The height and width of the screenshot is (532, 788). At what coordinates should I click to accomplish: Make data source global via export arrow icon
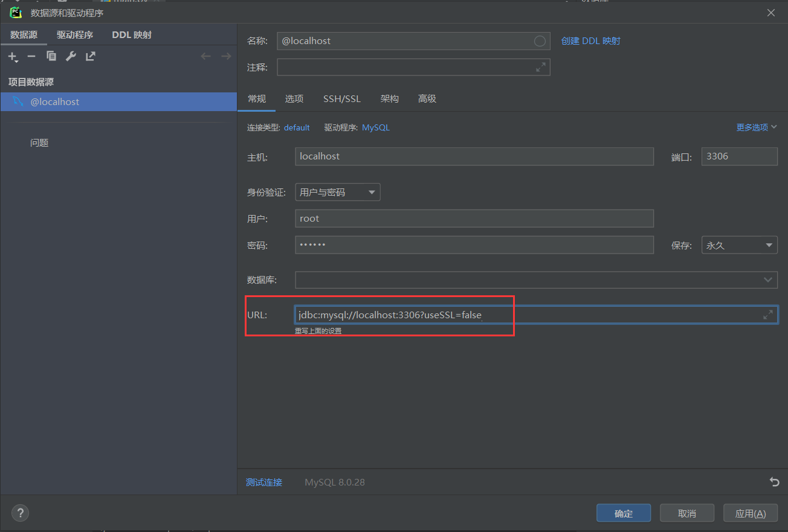click(91, 56)
